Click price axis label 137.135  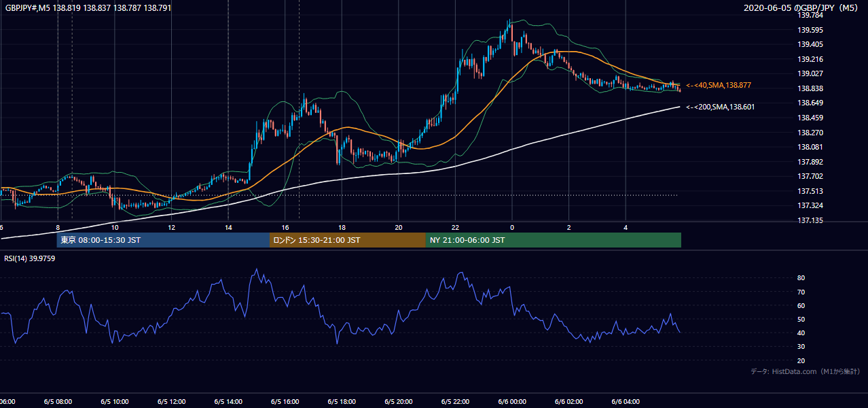pos(810,220)
